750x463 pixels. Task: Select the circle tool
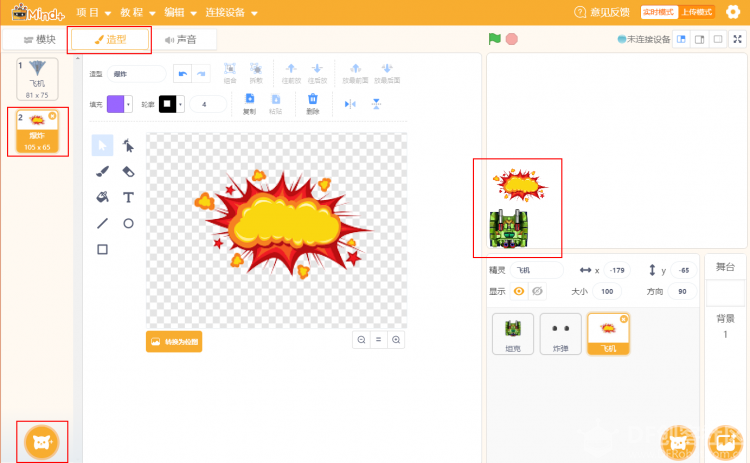click(x=128, y=223)
